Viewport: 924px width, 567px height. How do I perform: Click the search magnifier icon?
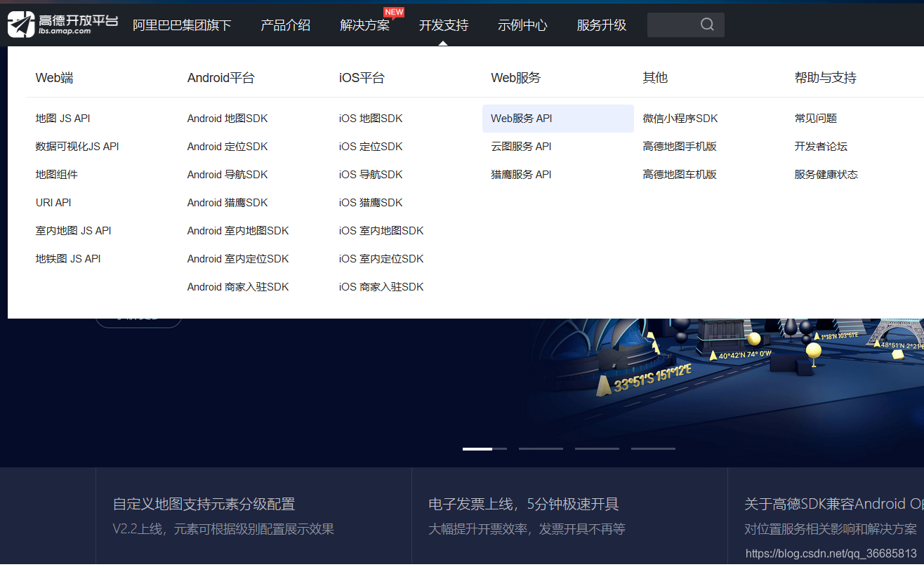(707, 25)
